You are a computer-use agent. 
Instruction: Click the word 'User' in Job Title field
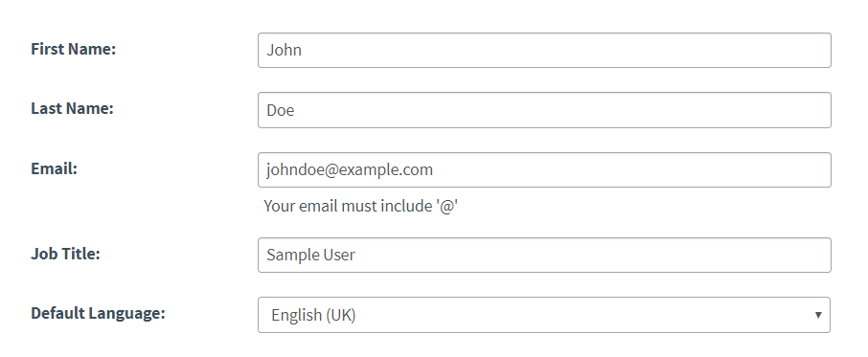pyautogui.click(x=339, y=255)
